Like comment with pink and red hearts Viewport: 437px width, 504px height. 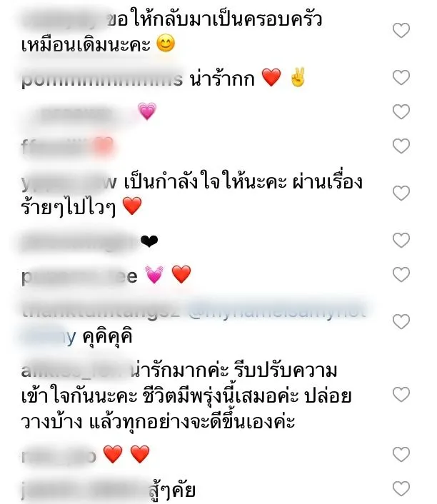point(401,275)
